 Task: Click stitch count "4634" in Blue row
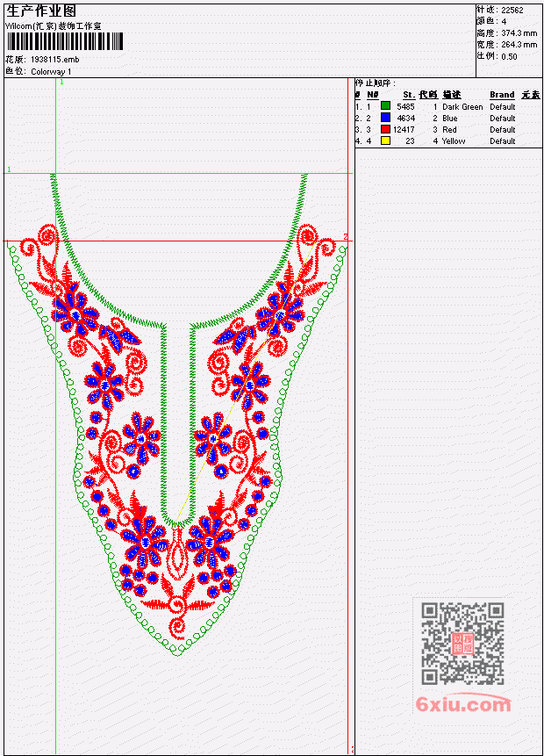click(405, 119)
